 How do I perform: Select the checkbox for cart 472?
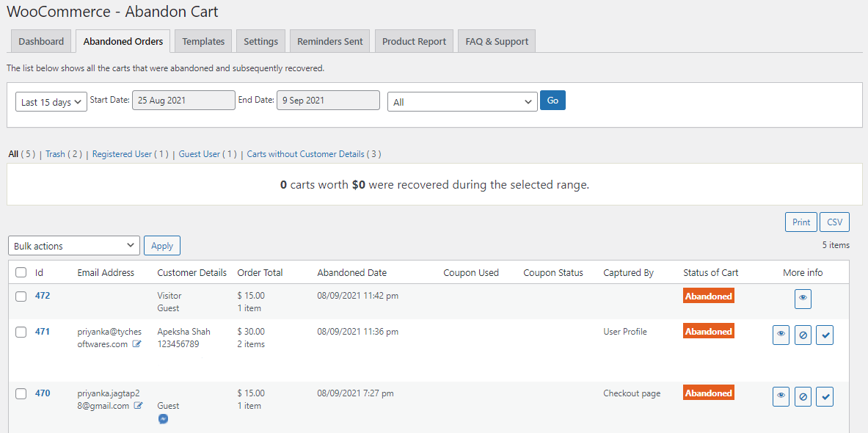coord(21,296)
